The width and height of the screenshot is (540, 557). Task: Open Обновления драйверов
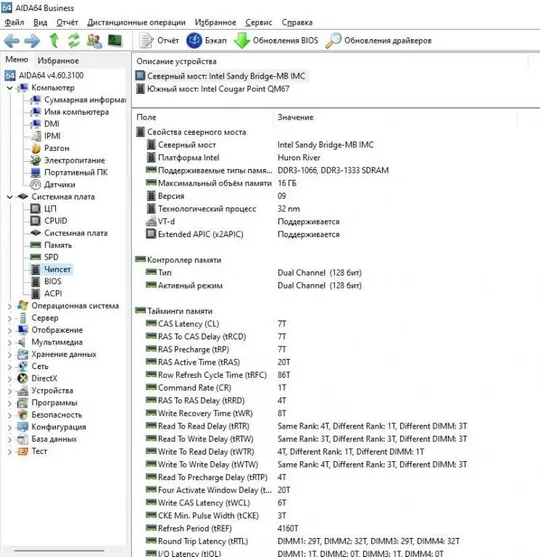pos(378,40)
